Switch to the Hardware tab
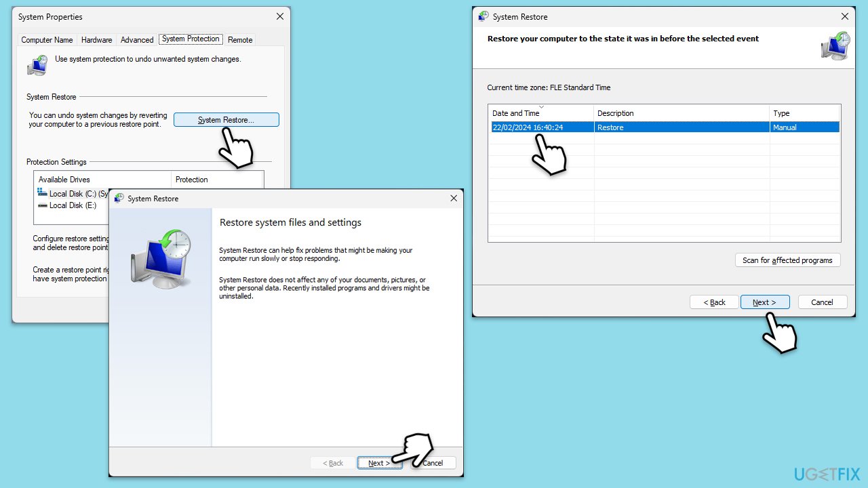The width and height of the screenshot is (868, 488). tap(97, 40)
